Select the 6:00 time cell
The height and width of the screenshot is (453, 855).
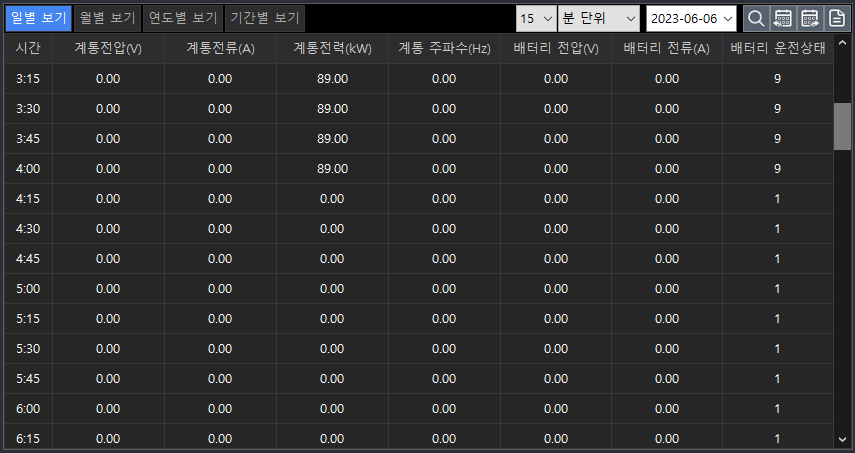[x=28, y=408]
